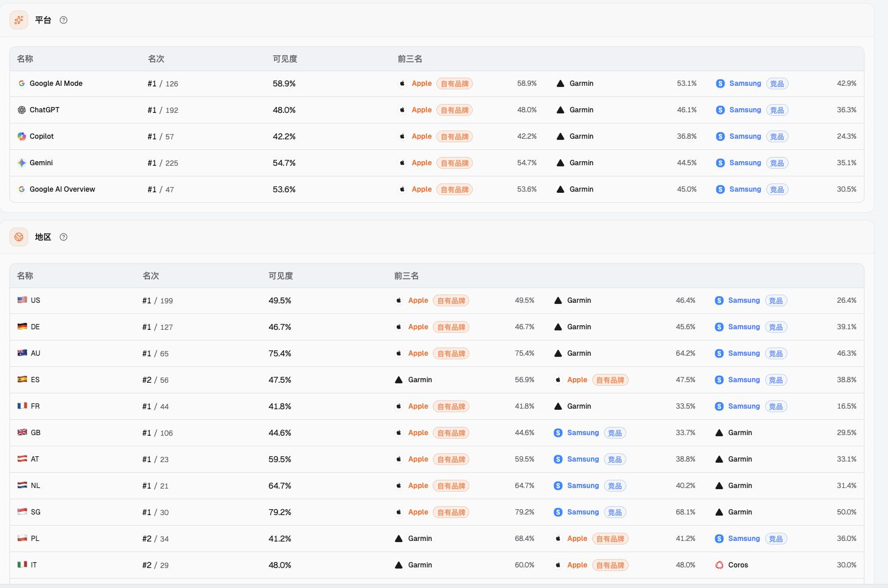The width and height of the screenshot is (888, 588).
Task: Click the ES flag icon
Action: [22, 379]
